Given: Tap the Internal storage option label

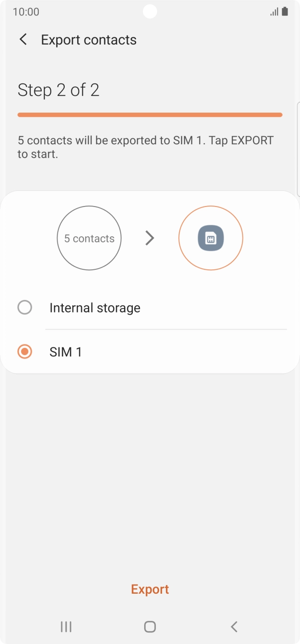Looking at the screenshot, I should 95,308.
